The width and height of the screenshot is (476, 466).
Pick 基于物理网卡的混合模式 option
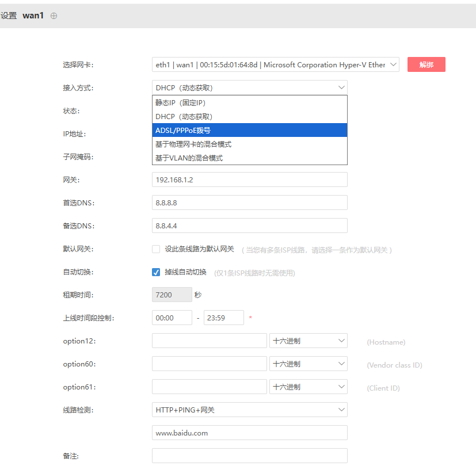click(250, 144)
